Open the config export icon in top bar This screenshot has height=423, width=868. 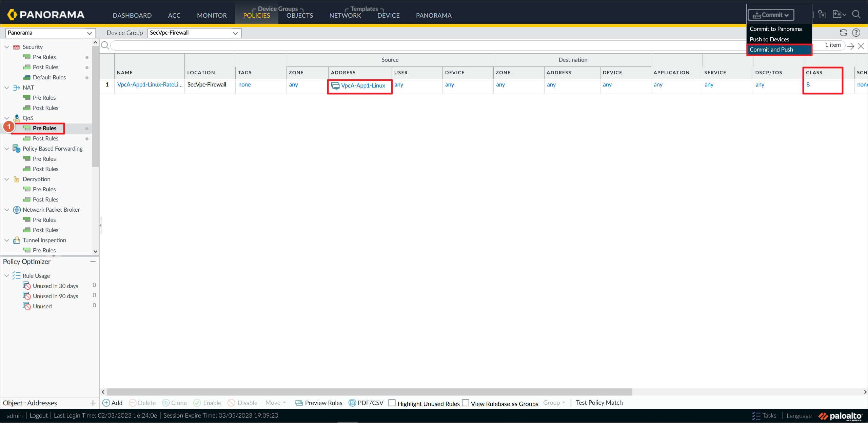839,14
